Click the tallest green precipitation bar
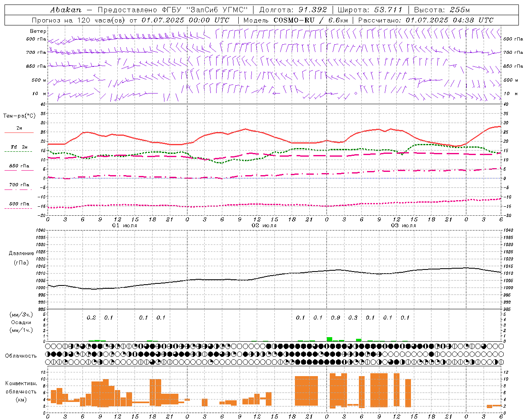The width and height of the screenshot is (525, 420). click(329, 339)
